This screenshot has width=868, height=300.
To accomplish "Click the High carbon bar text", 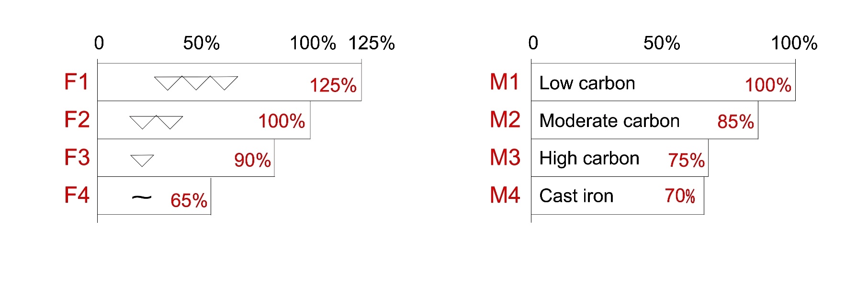I will [x=589, y=159].
